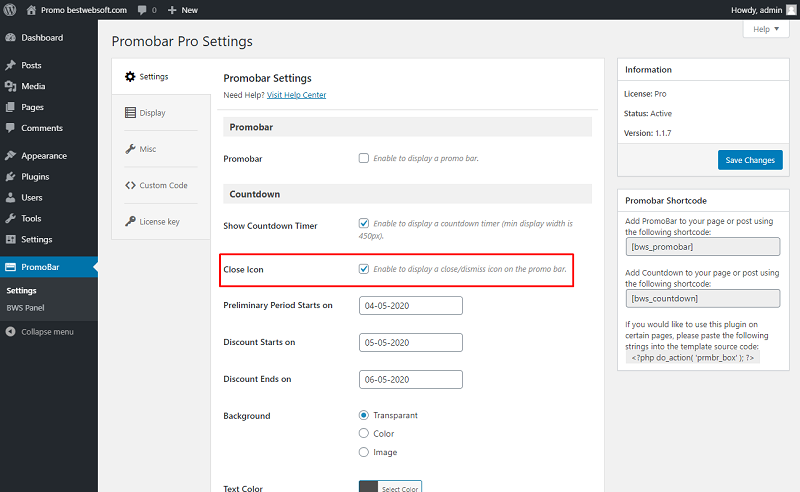Click the Settings sliders icon in sidebar
The width and height of the screenshot is (800, 492).
[x=10, y=239]
